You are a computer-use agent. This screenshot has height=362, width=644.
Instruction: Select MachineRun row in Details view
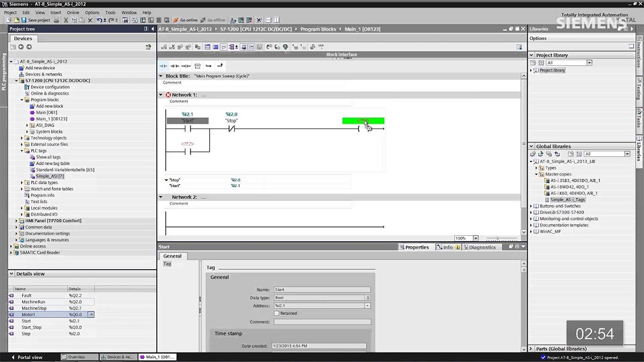pyautogui.click(x=52, y=302)
